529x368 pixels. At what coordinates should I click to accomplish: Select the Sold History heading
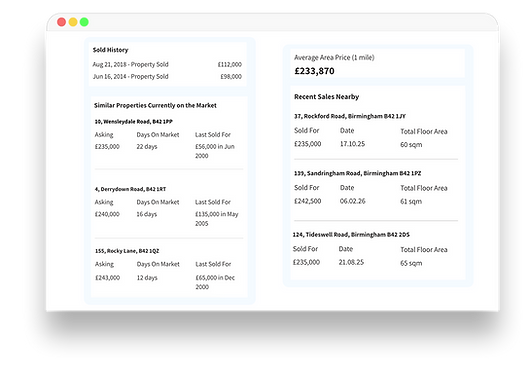coord(110,50)
